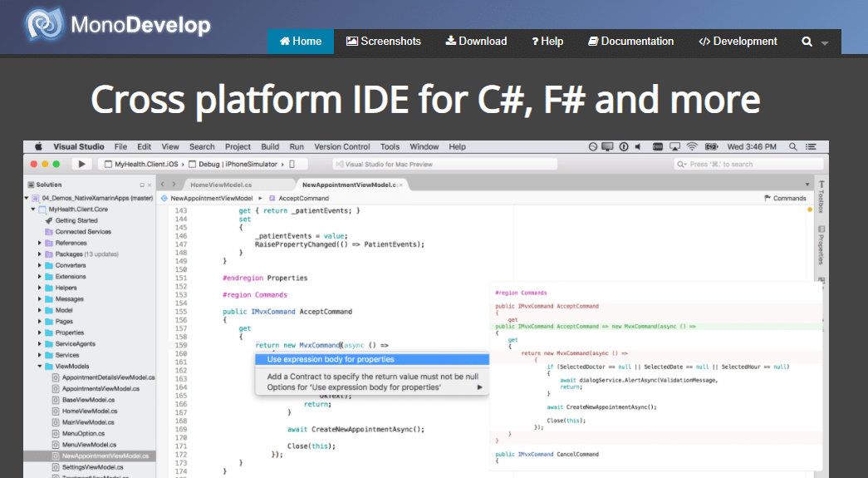Open the Properties side panel
Image resolution: width=868 pixels, height=478 pixels.
click(821, 244)
